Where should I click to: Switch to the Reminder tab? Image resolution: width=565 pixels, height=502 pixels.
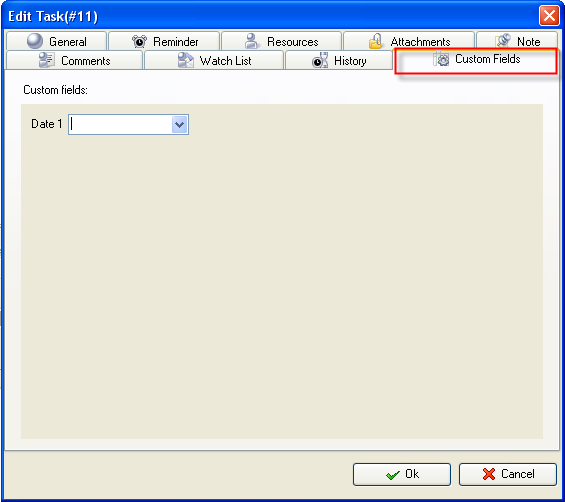164,41
